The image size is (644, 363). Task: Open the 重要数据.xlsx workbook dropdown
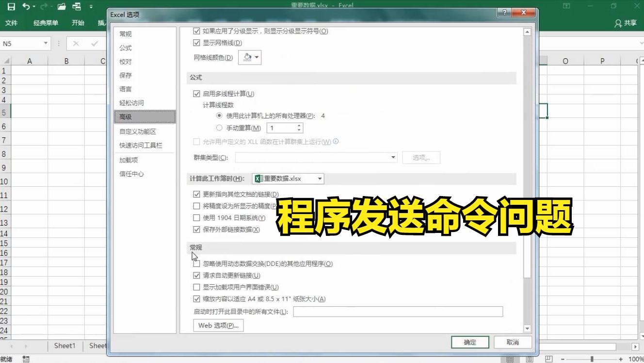(320, 178)
